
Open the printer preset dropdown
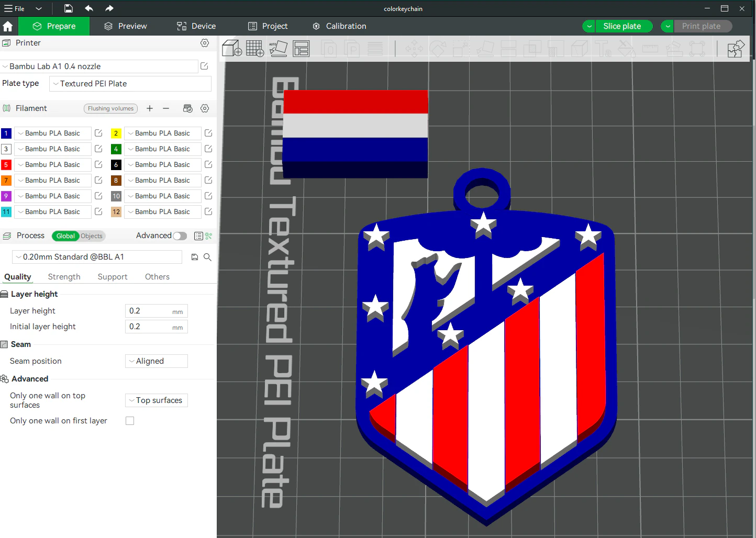(99, 66)
